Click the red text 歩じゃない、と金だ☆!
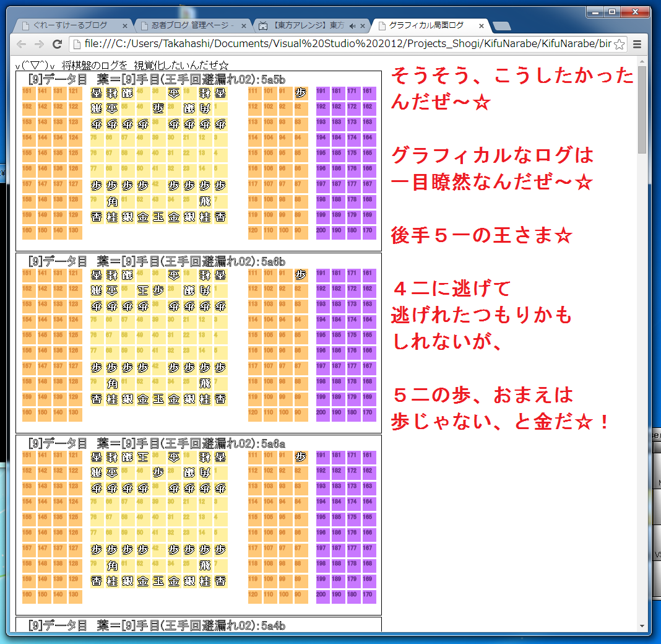661x644 pixels. point(500,421)
